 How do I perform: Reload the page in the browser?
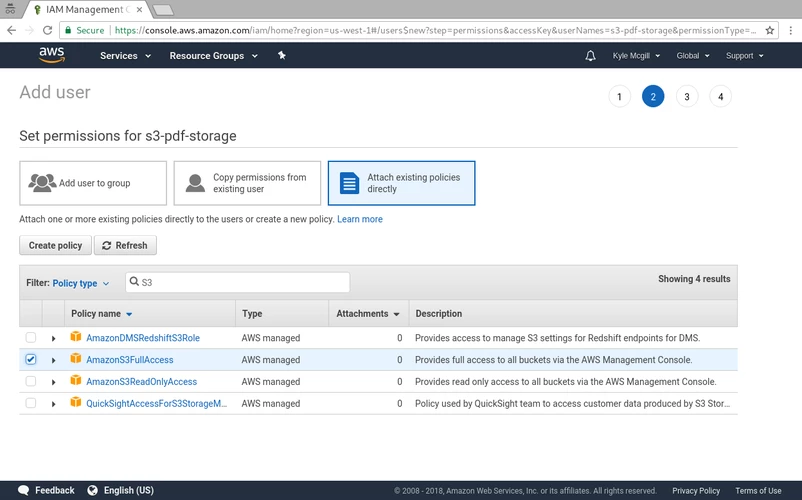[47, 30]
